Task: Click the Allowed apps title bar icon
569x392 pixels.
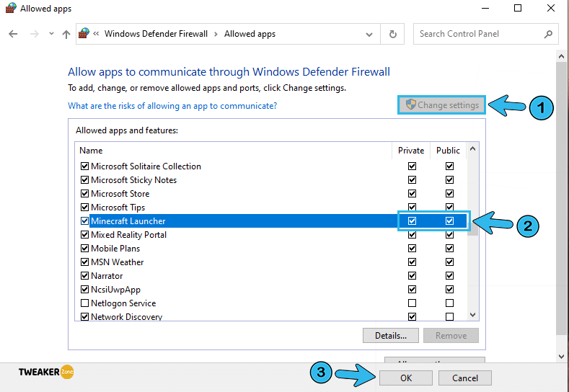Action: (x=11, y=9)
